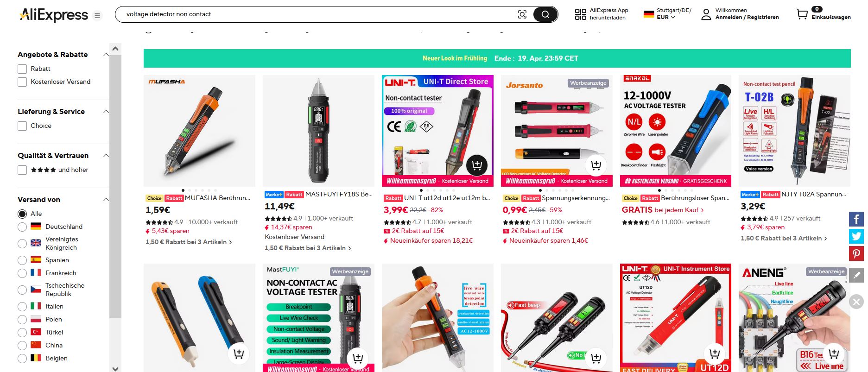
Task: Enable the Kostenloser Versand checkbox
Action: 22,82
